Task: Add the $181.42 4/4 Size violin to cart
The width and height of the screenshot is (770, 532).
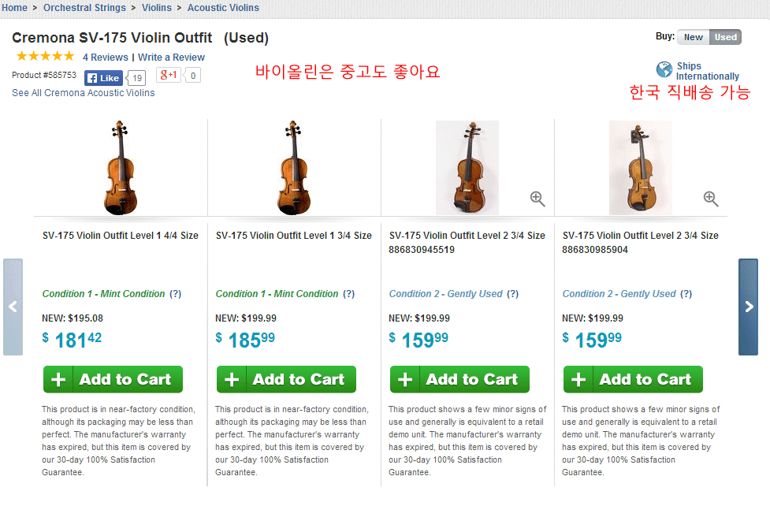Action: click(113, 379)
